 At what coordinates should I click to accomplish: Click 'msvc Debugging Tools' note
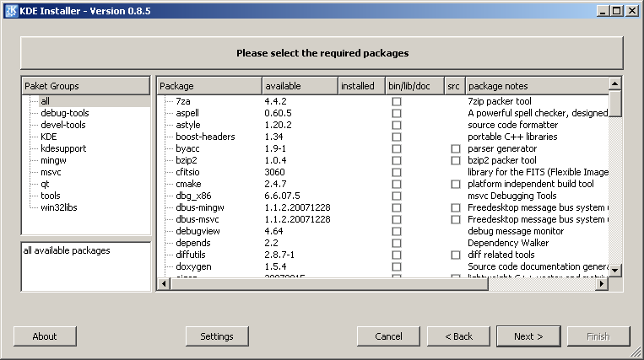(512, 196)
